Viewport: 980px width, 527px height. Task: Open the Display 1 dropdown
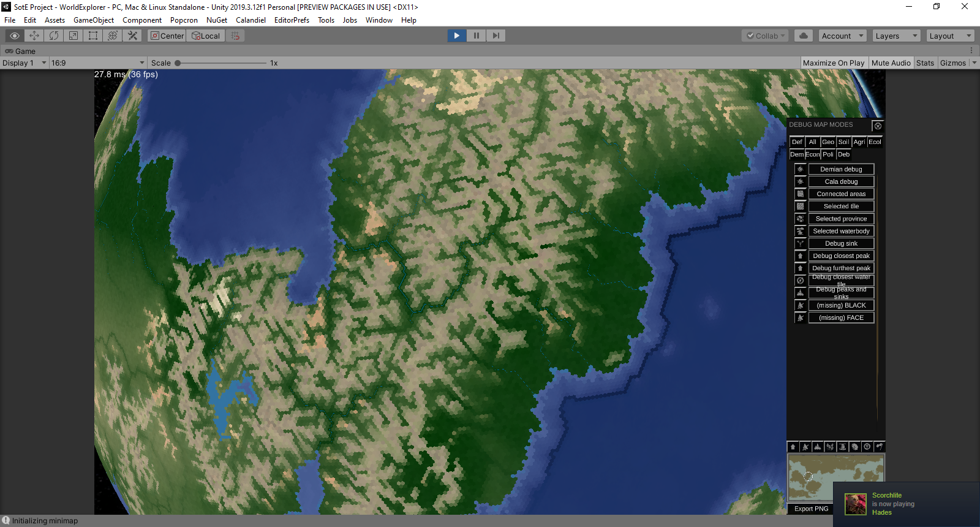[24, 63]
